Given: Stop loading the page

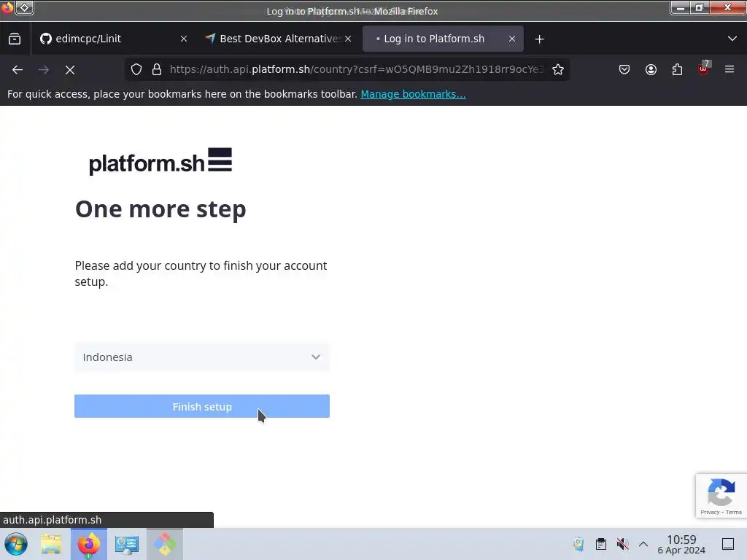Looking at the screenshot, I should coord(70,69).
